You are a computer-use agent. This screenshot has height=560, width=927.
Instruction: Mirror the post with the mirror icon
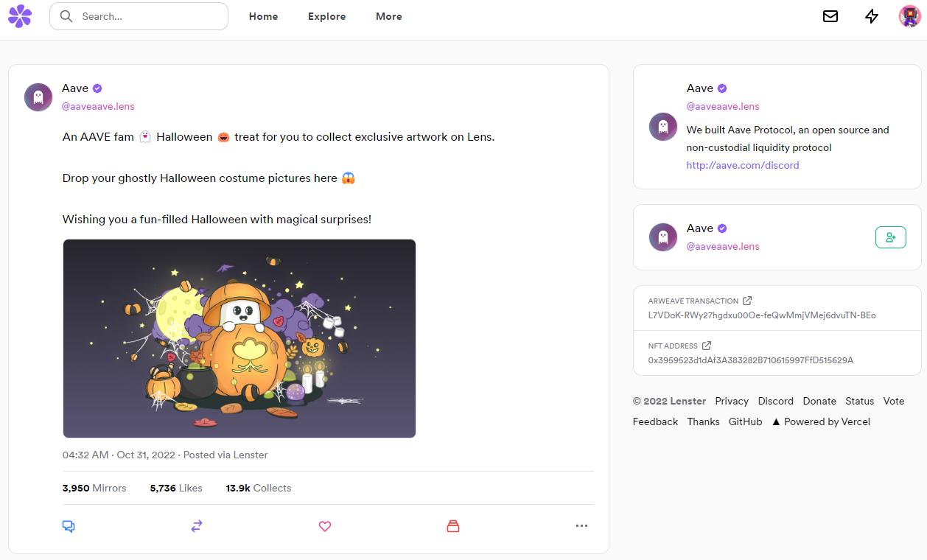(197, 526)
